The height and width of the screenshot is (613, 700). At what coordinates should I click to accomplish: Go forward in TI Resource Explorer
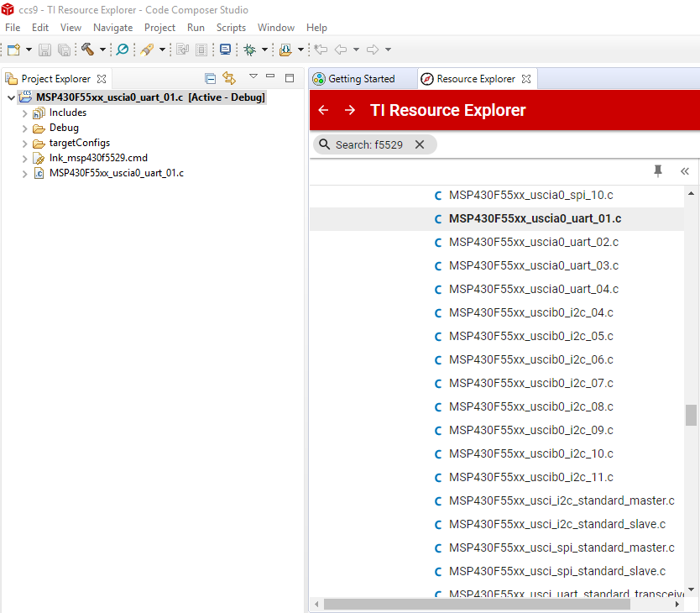pos(350,110)
